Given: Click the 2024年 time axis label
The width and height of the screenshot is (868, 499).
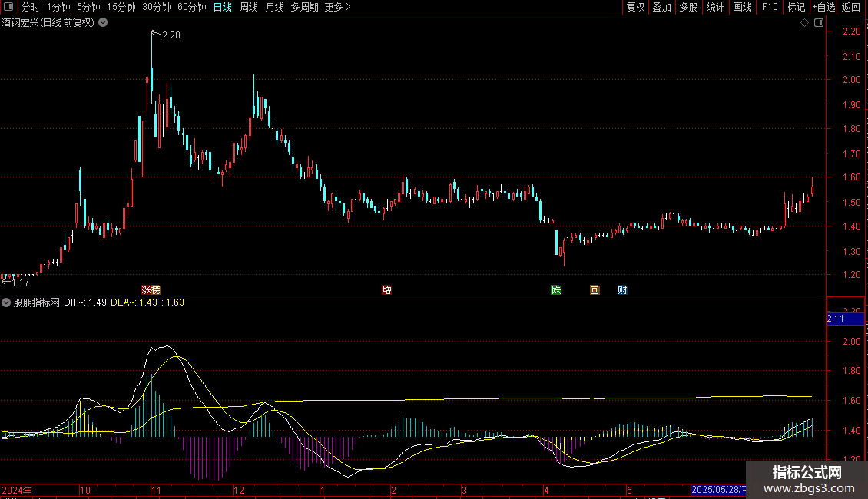Looking at the screenshot, I should [x=17, y=490].
